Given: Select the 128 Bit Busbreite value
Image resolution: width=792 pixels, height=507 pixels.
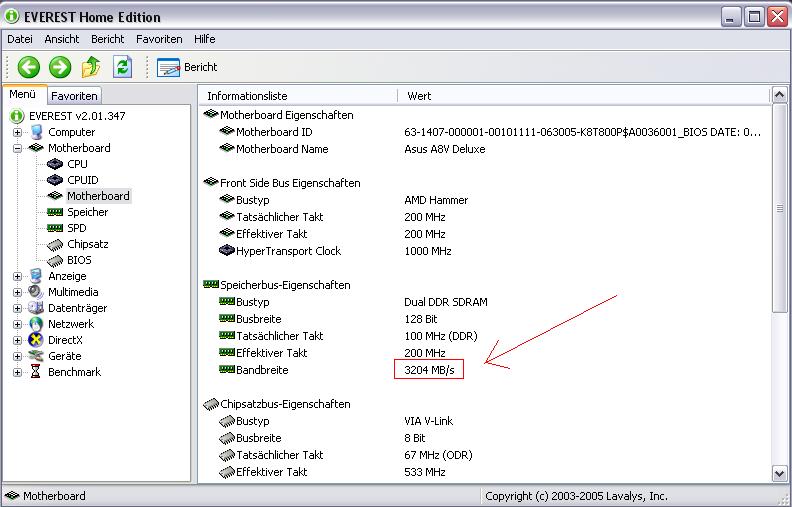Looking at the screenshot, I should click(420, 319).
